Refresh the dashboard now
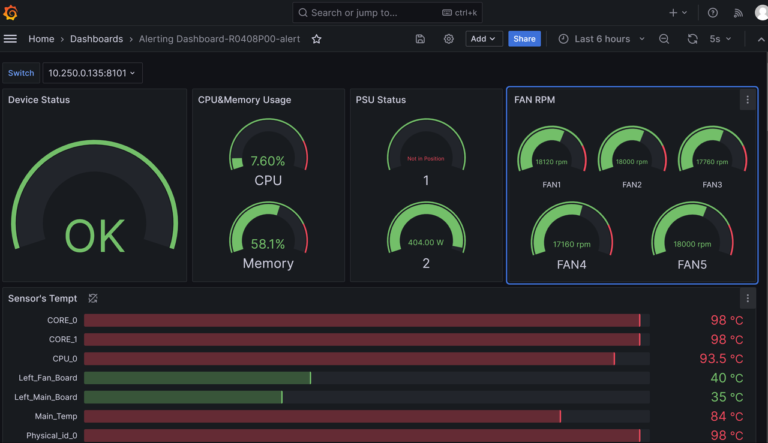Image resolution: width=768 pixels, height=443 pixels. coord(692,39)
